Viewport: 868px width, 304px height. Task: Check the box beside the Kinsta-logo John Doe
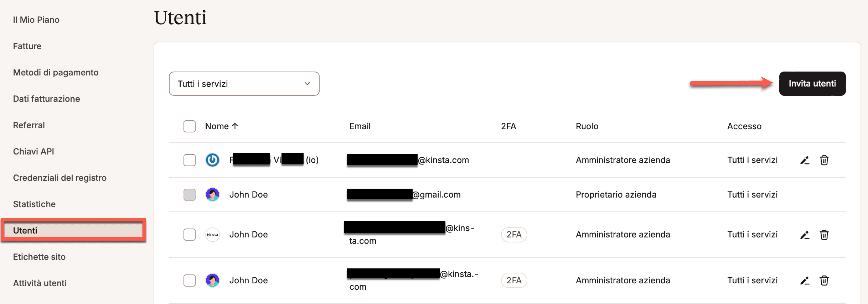190,235
